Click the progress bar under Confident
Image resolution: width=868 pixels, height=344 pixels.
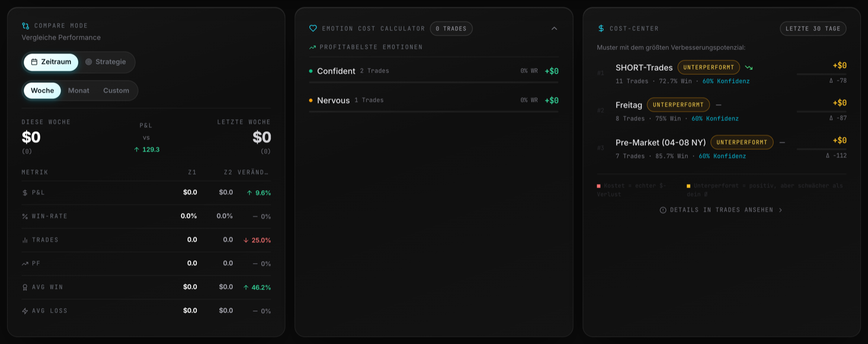click(433, 82)
